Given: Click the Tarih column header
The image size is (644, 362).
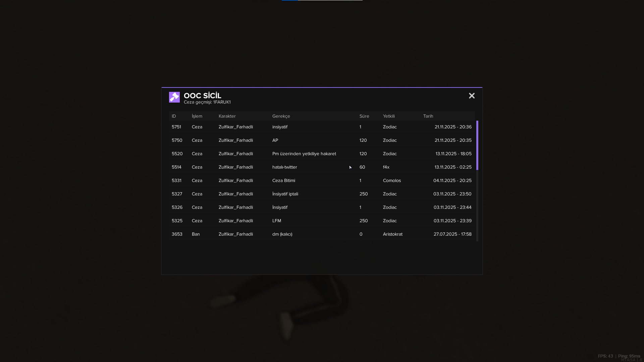Looking at the screenshot, I should 428,116.
